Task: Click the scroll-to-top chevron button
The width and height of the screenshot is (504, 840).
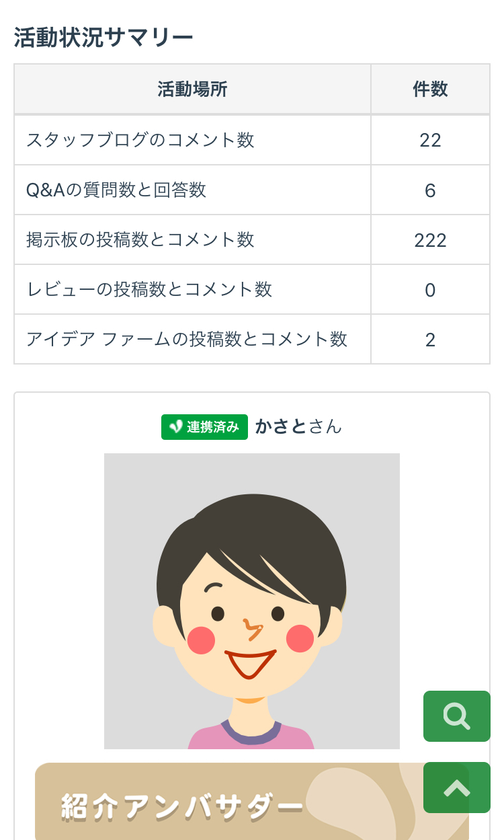Action: click(x=456, y=788)
